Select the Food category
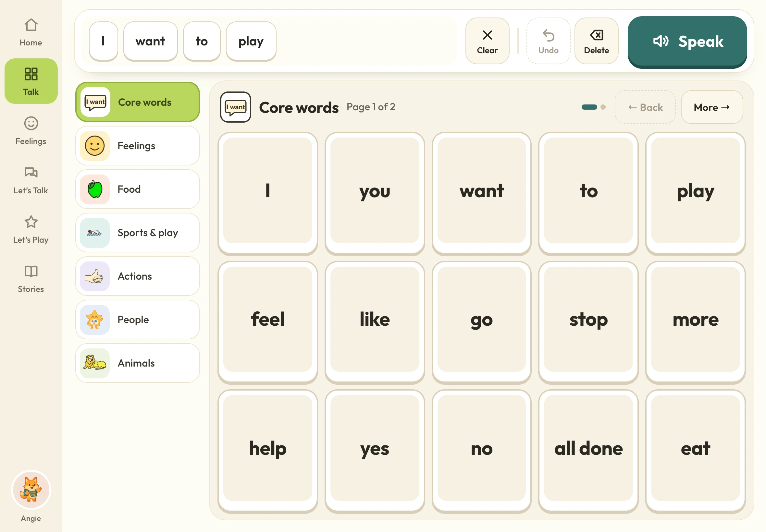The image size is (766, 532). pos(137,189)
